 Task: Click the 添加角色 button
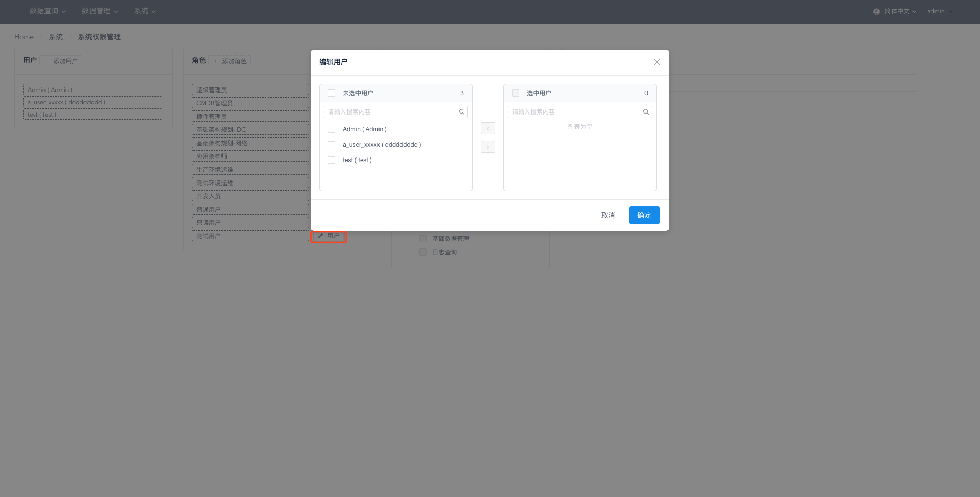(x=230, y=61)
